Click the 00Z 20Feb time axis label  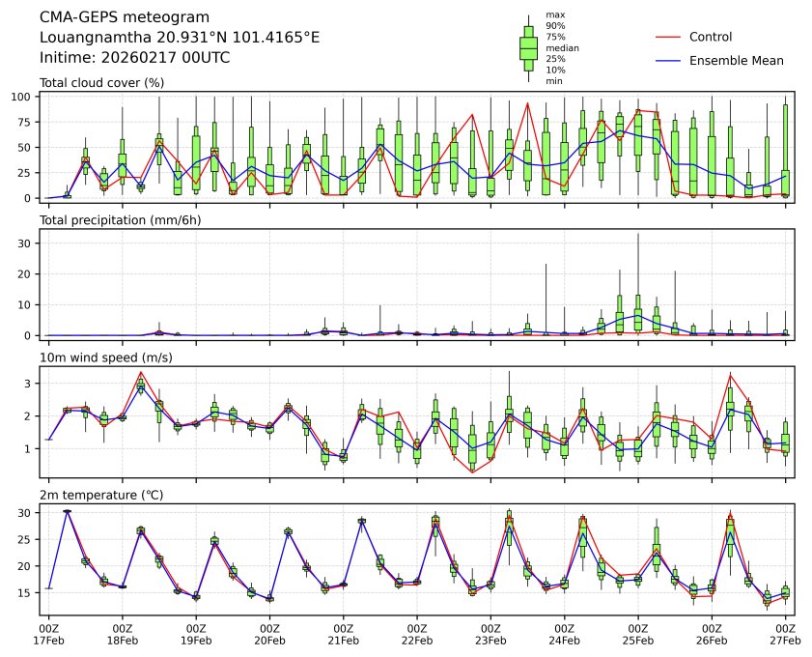[269, 633]
